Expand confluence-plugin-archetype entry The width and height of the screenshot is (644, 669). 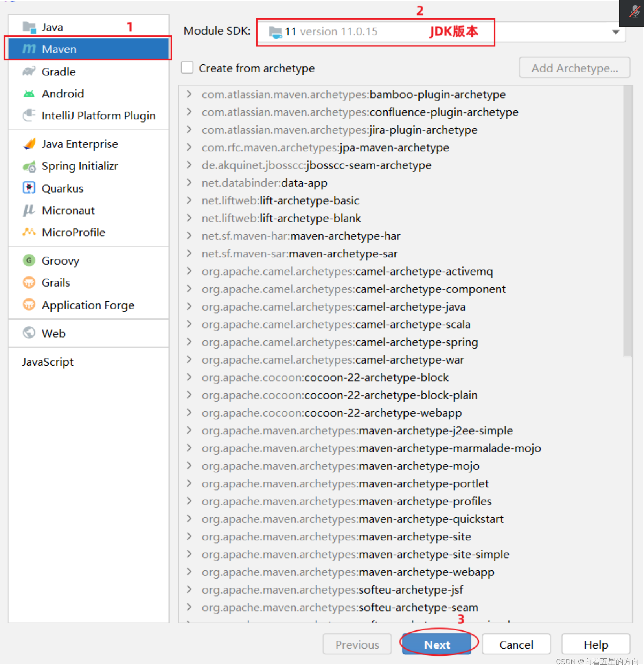189,112
